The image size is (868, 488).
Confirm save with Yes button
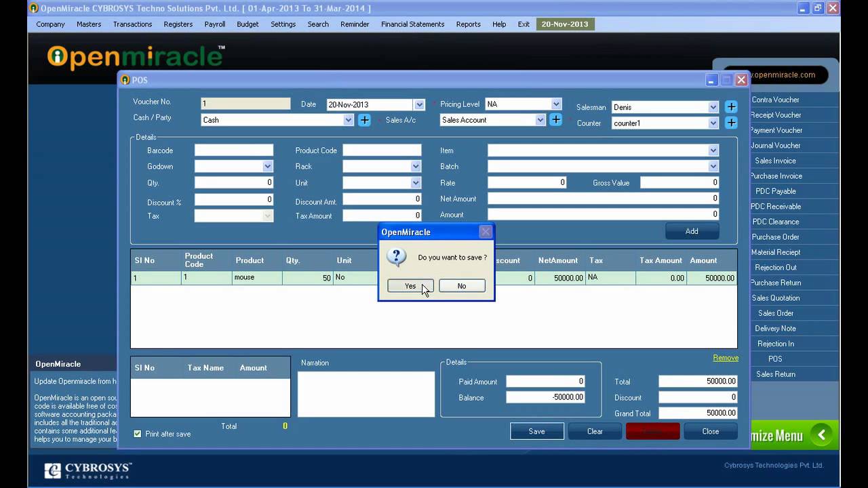(410, 286)
